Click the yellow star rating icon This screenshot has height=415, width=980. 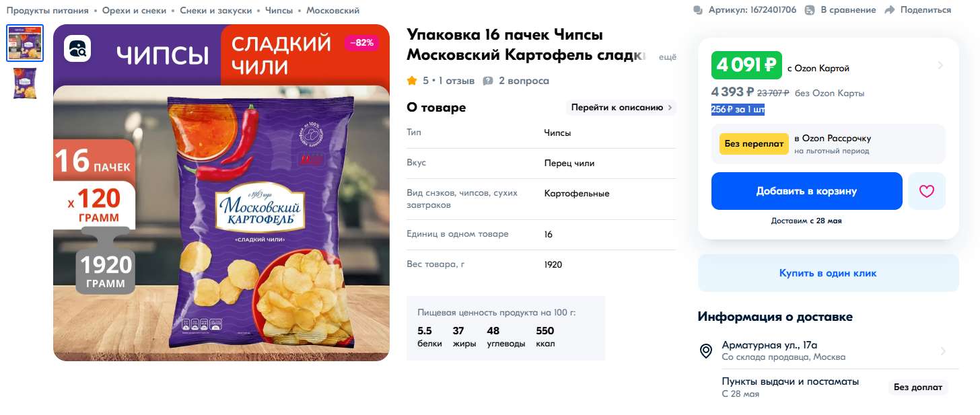click(x=412, y=81)
